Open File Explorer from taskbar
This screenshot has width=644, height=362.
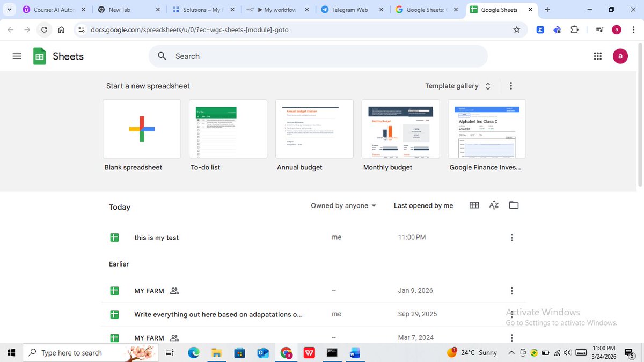point(216,353)
